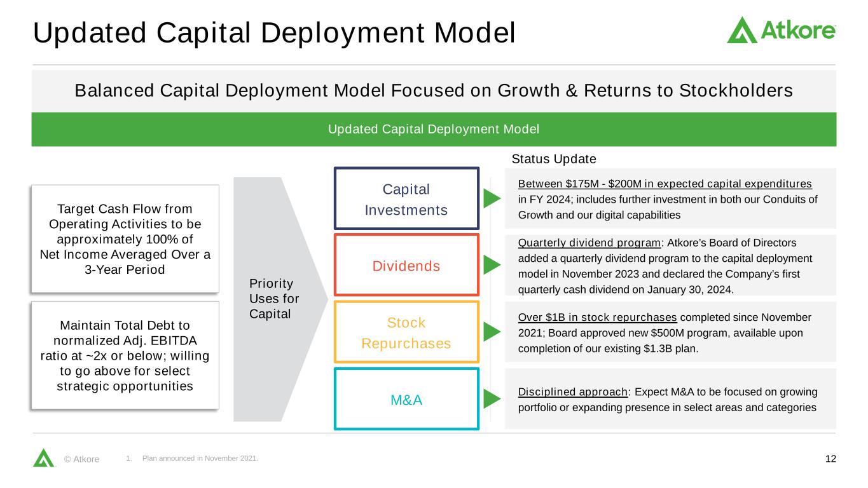
Task: Click the green Updated Capital Deployment Model banner
Action: click(434, 130)
